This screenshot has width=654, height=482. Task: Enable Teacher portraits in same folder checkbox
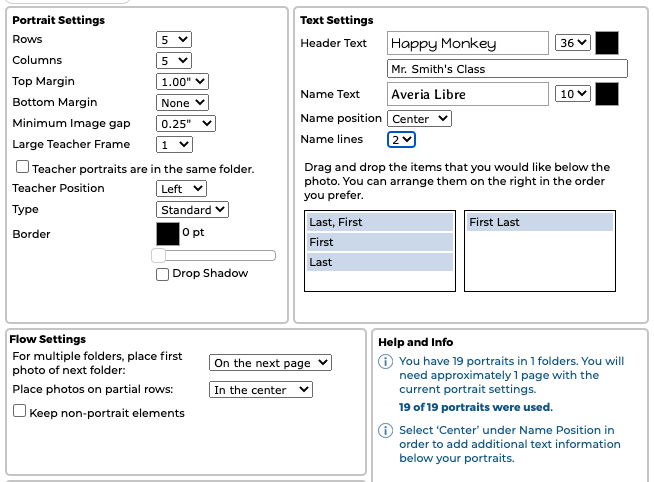pyautogui.click(x=22, y=168)
